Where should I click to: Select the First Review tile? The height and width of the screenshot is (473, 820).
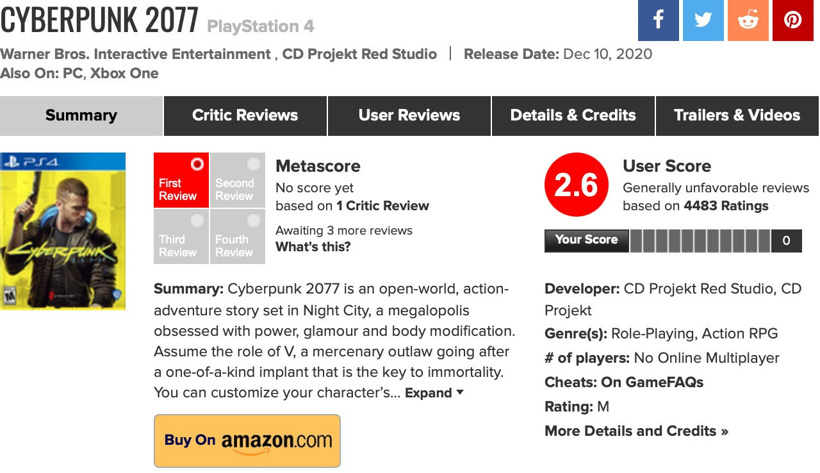point(181,180)
